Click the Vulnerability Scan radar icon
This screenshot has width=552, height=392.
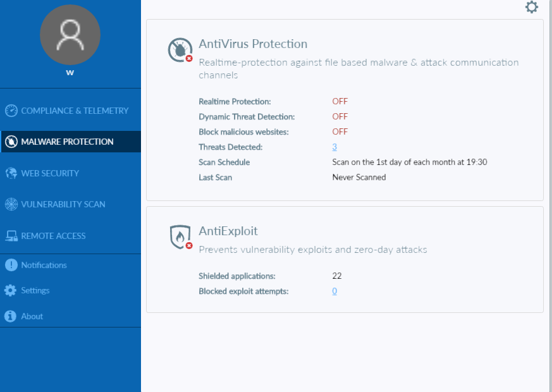pyautogui.click(x=11, y=204)
